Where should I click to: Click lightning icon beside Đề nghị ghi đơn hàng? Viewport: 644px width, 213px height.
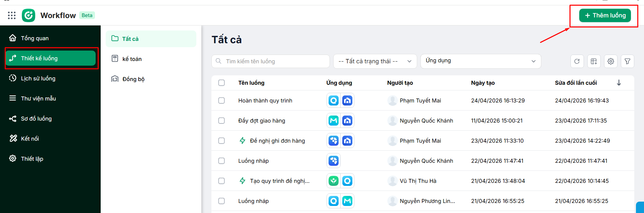tap(242, 141)
